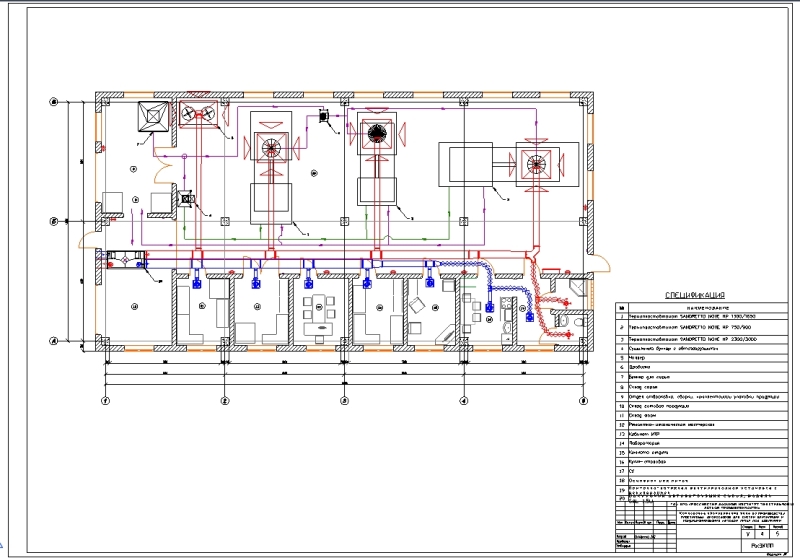This screenshot has width=800, height=558.
Task: Click grid axis marker 1 below the plan
Action: pos(105,401)
